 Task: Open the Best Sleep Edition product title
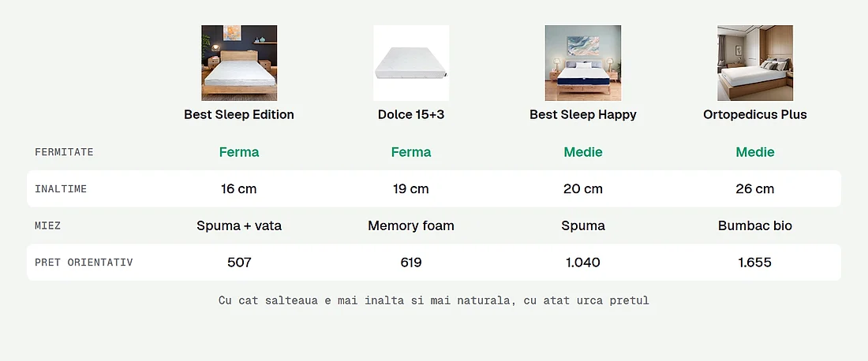239,115
